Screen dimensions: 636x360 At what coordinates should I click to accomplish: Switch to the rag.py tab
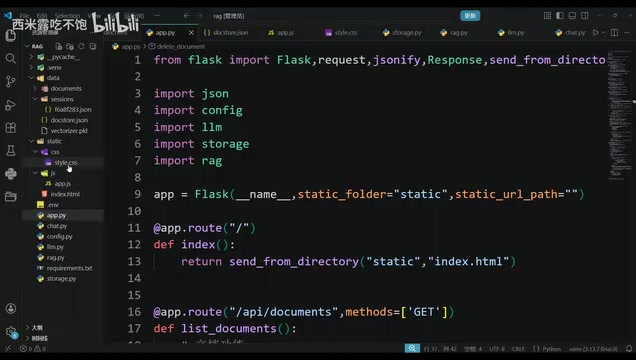click(x=454, y=32)
